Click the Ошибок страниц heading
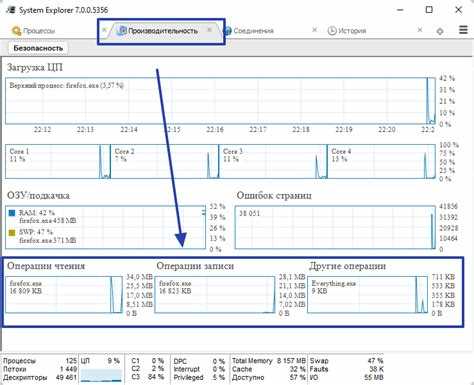The image size is (474, 385). [274, 195]
